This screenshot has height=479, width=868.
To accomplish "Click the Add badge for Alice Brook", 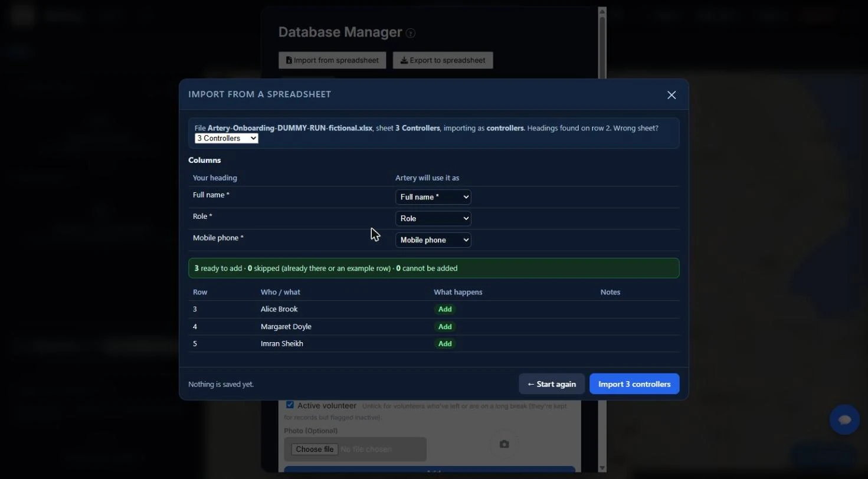I will (445, 309).
